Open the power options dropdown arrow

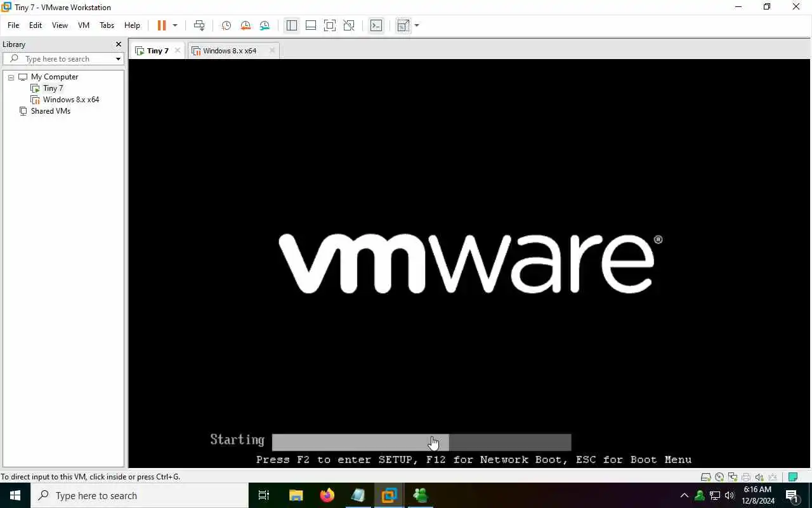pyautogui.click(x=175, y=25)
